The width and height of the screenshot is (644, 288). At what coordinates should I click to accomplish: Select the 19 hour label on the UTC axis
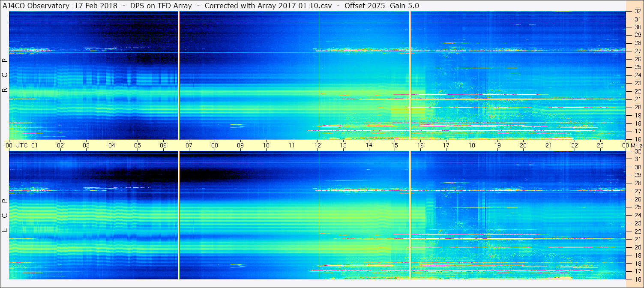(x=497, y=145)
